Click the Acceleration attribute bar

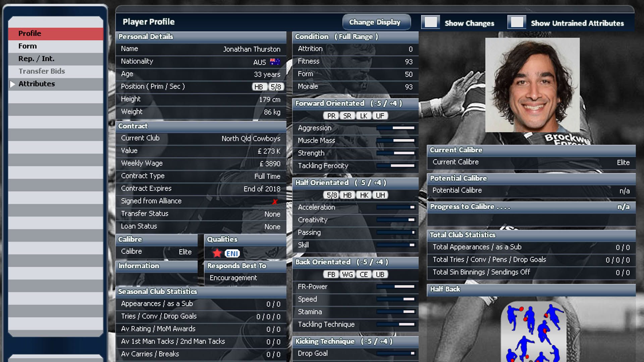395,207
